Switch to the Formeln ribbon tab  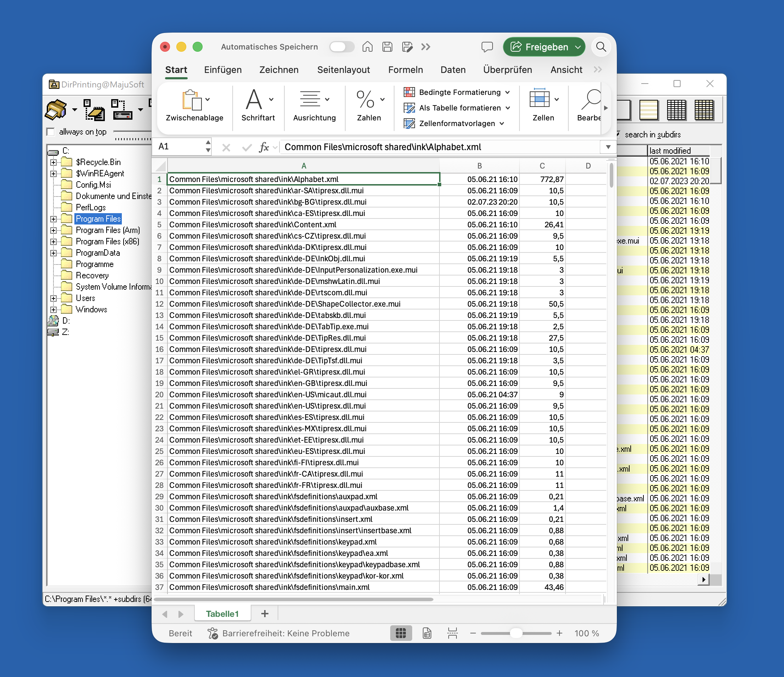[x=405, y=70]
